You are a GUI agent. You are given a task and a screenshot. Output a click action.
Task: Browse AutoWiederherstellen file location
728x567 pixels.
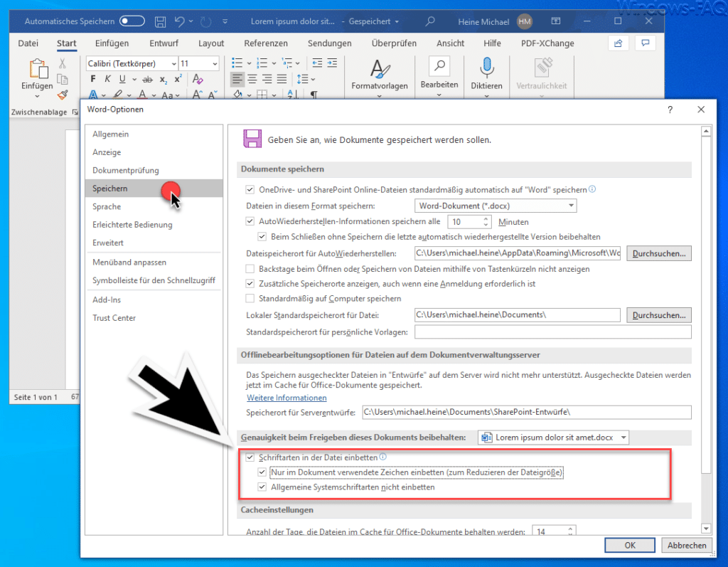point(659,253)
